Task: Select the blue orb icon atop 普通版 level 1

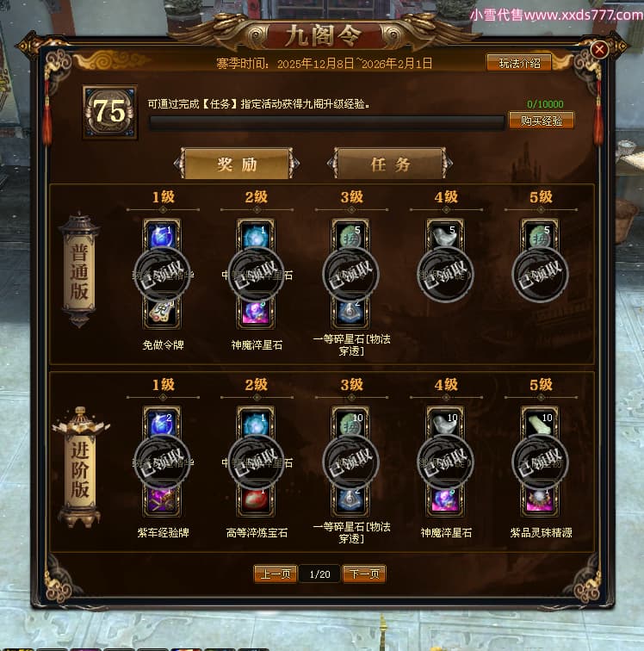Action: pyautogui.click(x=162, y=234)
